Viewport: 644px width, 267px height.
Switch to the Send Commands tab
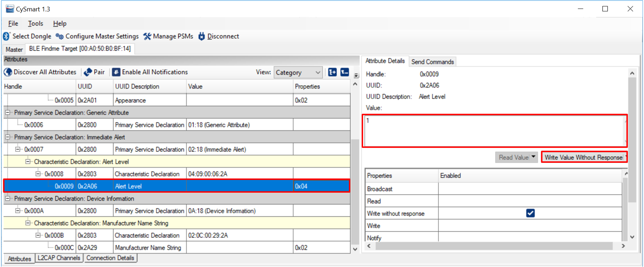432,62
